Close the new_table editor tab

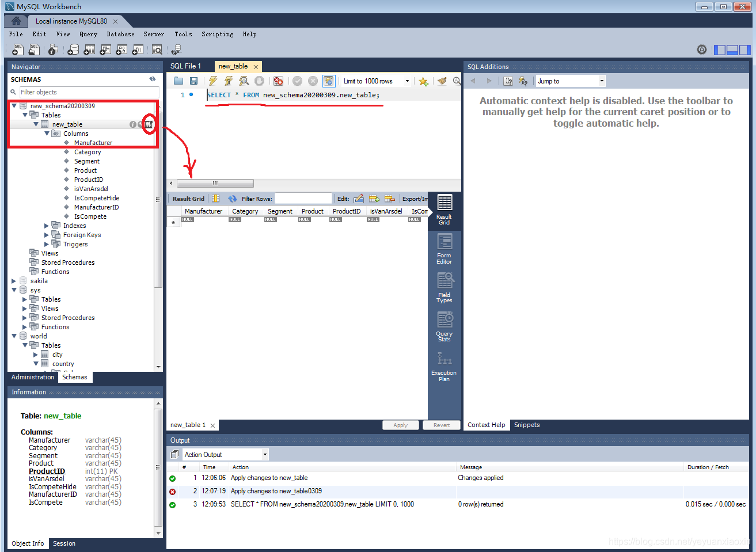click(256, 67)
